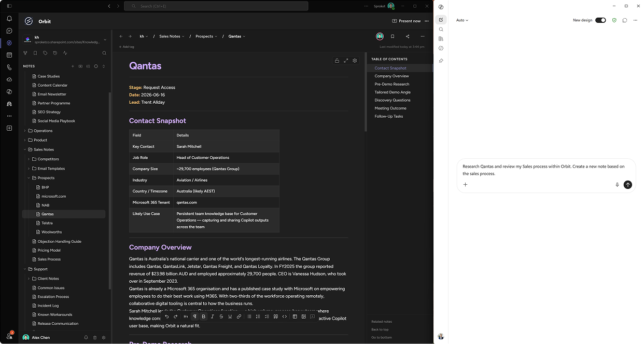Add a new note with plus icon
This screenshot has width=644, height=344.
coord(73,66)
